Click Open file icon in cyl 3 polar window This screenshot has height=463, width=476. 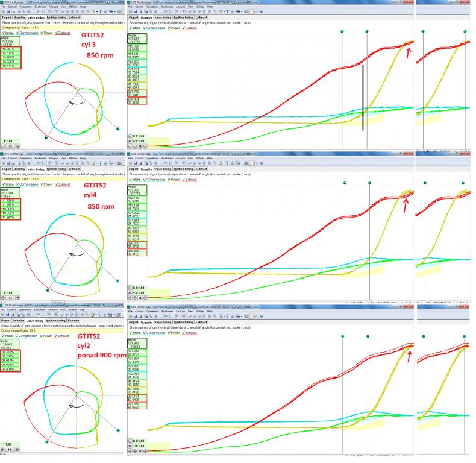pos(4,11)
